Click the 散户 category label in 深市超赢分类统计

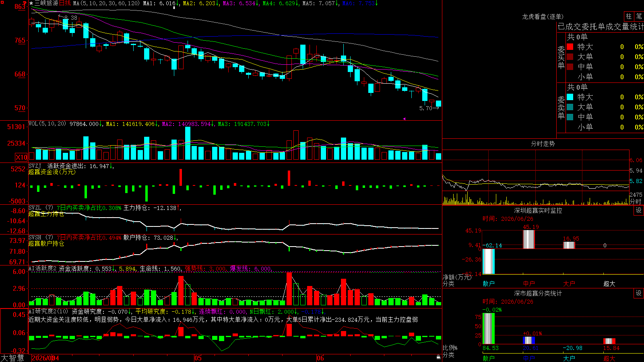(x=489, y=358)
